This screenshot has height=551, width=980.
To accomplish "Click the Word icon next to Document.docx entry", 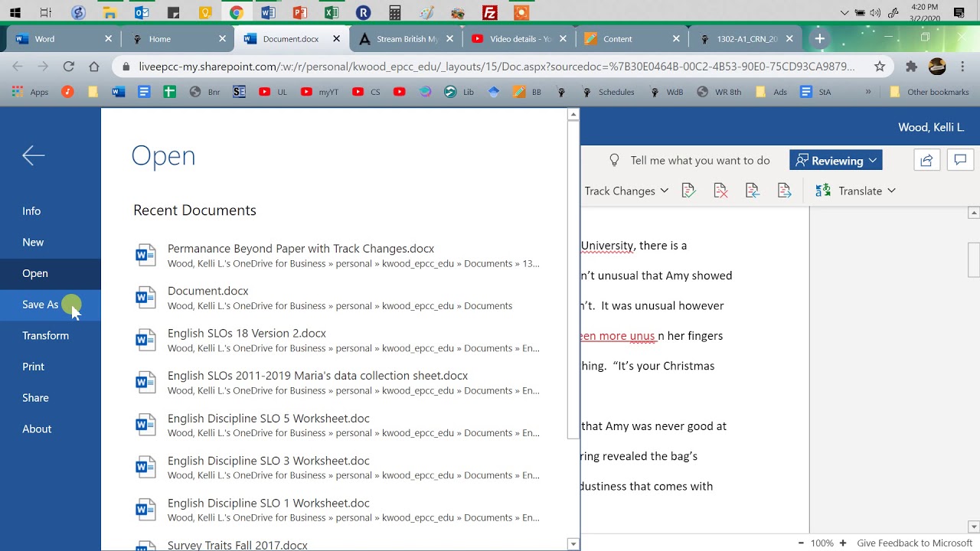I will (x=145, y=298).
